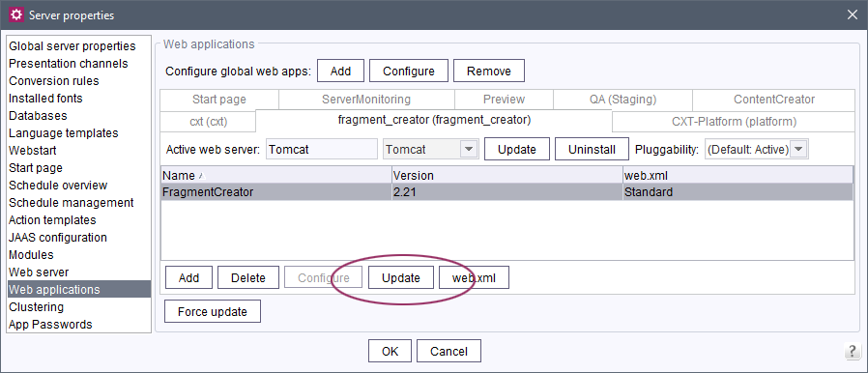This screenshot has width=868, height=373.
Task: Click Update next to Active web server
Action: coord(516,150)
